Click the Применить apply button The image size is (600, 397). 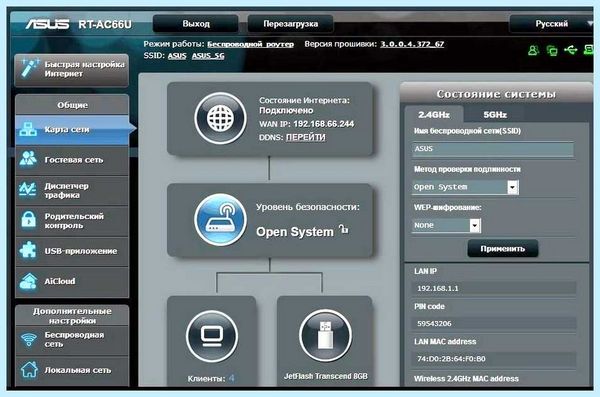(x=503, y=249)
